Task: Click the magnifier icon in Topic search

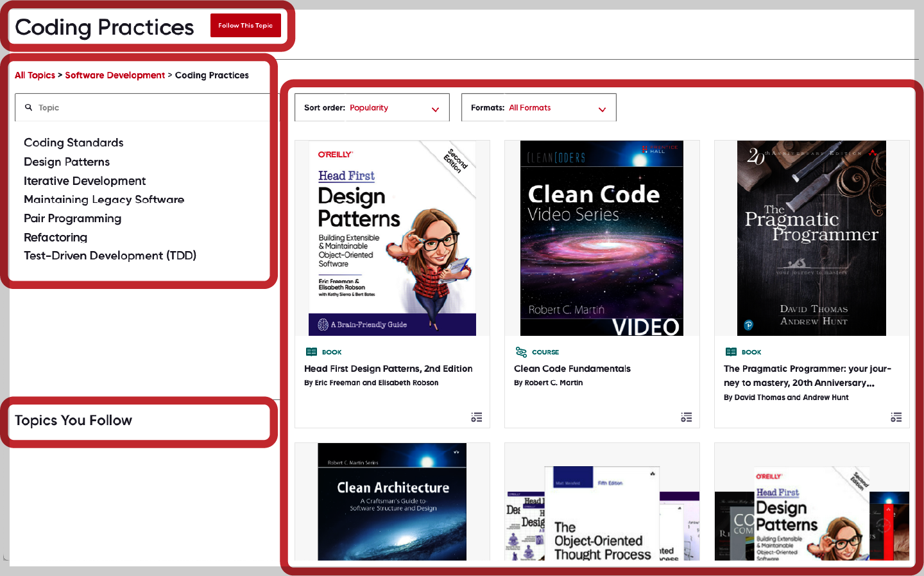Action: [x=28, y=107]
